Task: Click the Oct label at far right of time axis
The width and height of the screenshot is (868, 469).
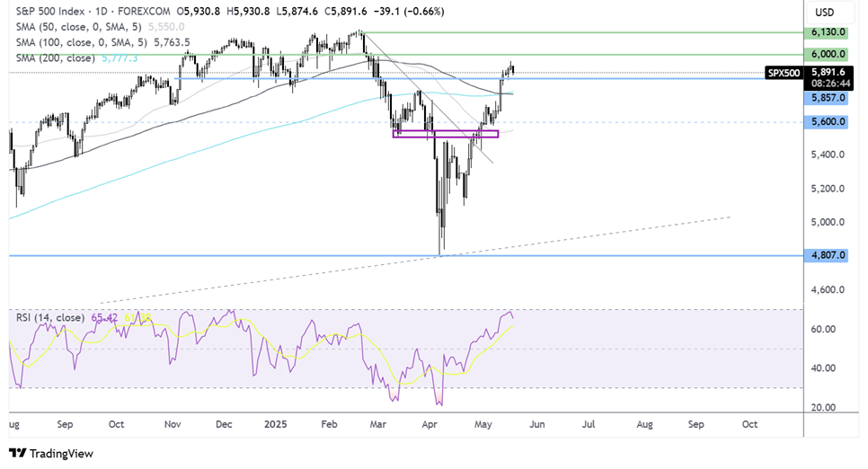Action: click(749, 424)
